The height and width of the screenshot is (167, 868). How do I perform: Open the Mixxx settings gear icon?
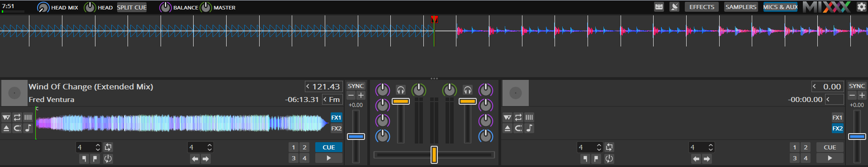tap(861, 7)
